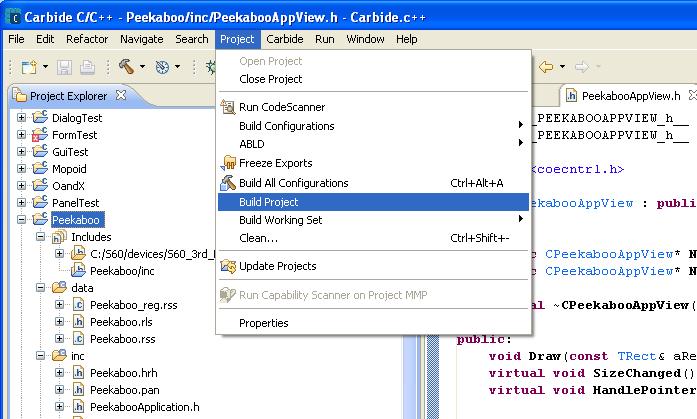
Task: Choose Close Project from the menu
Action: coord(373,79)
